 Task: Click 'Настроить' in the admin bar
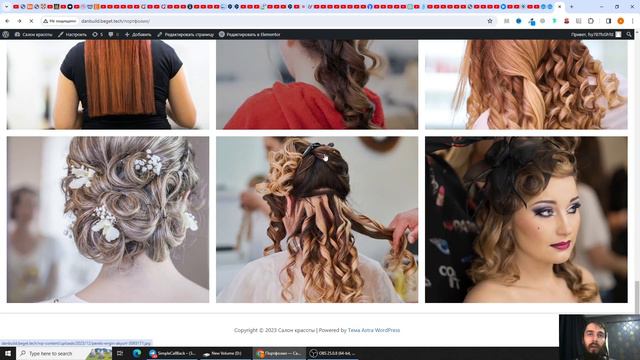coord(72,35)
